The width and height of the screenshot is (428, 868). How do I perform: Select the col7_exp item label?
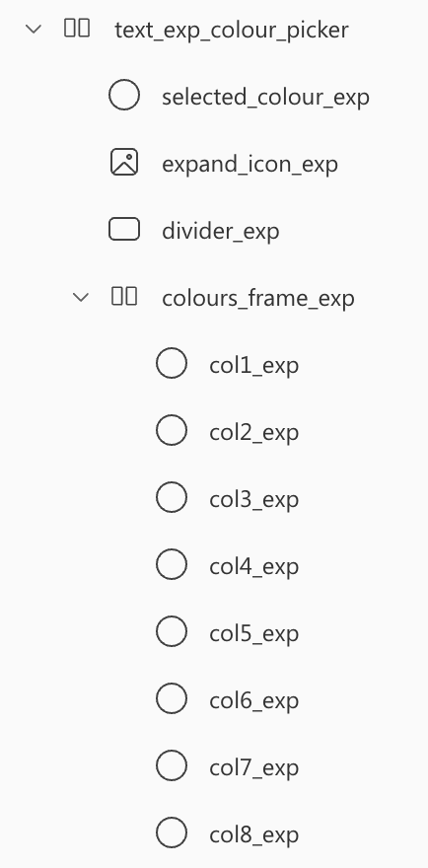[x=254, y=767]
